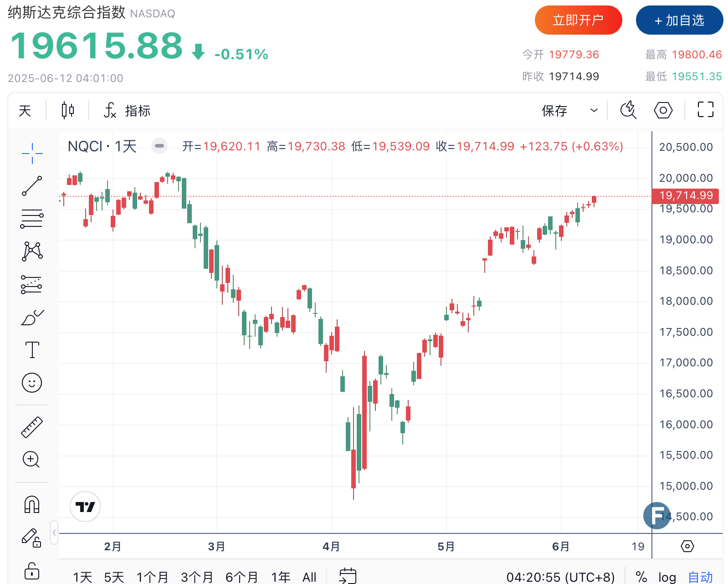Open the Fibonacci retracement tool
The width and height of the screenshot is (728, 584).
tap(32, 219)
